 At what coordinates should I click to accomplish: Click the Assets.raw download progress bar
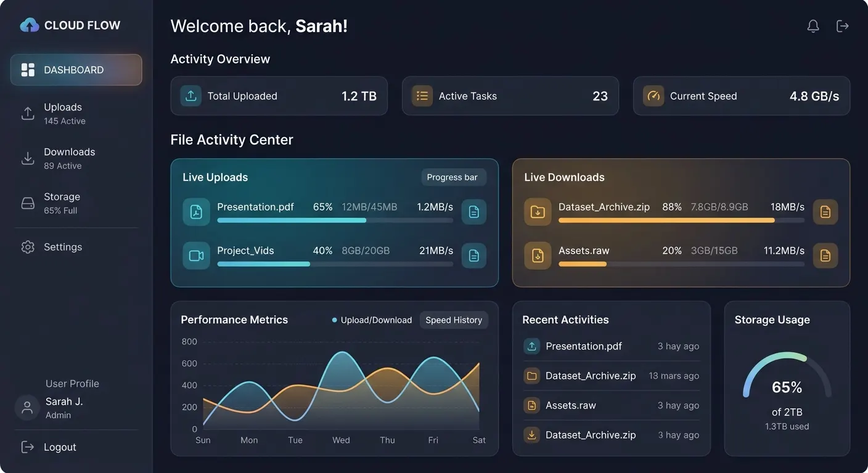coord(681,264)
